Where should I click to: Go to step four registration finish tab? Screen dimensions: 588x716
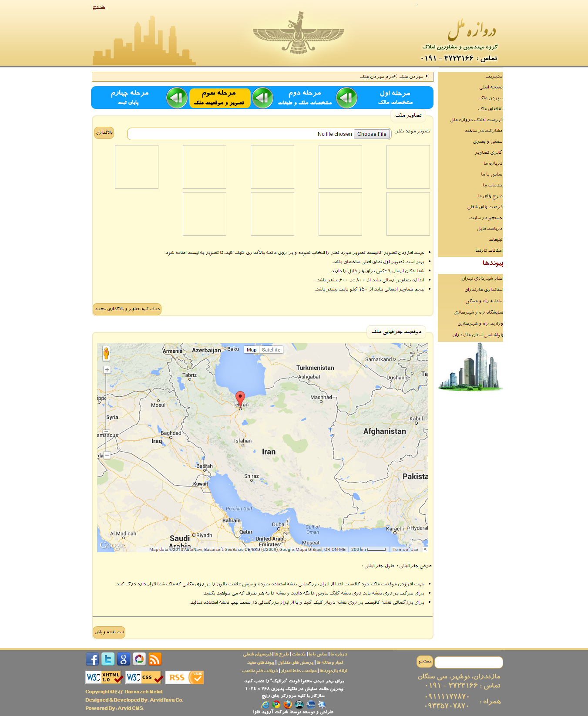click(x=129, y=97)
